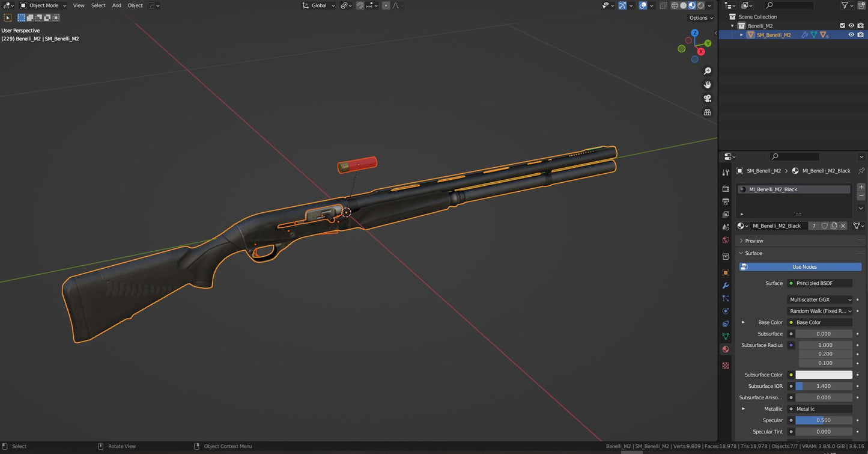This screenshot has width=868, height=454.
Task: Select the Material Properties sphere tab
Action: [725, 349]
